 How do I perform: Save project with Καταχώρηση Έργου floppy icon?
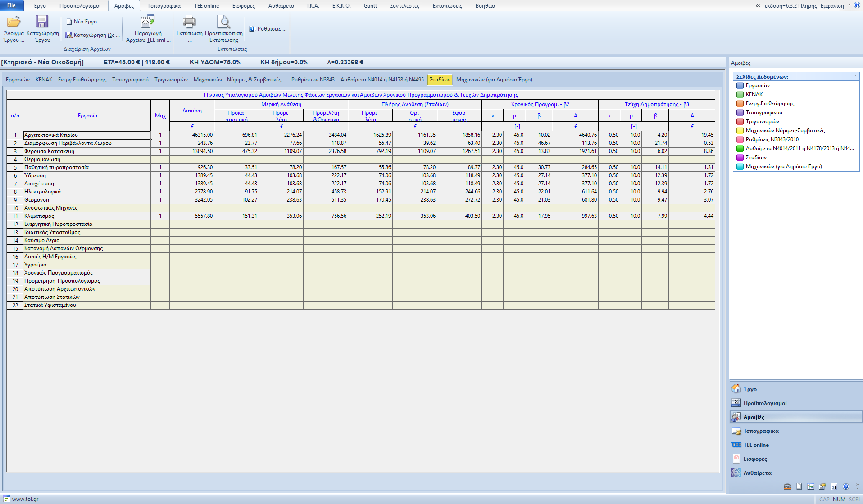(x=42, y=22)
